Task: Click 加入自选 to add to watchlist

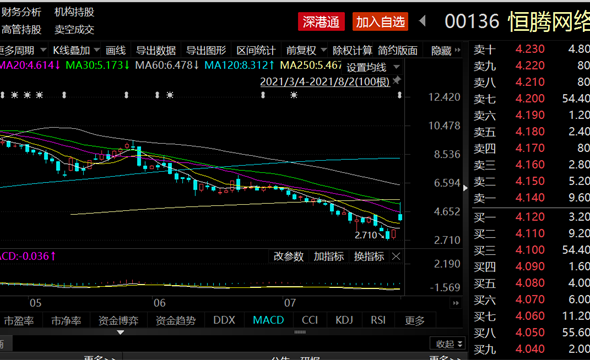Action: coord(380,22)
